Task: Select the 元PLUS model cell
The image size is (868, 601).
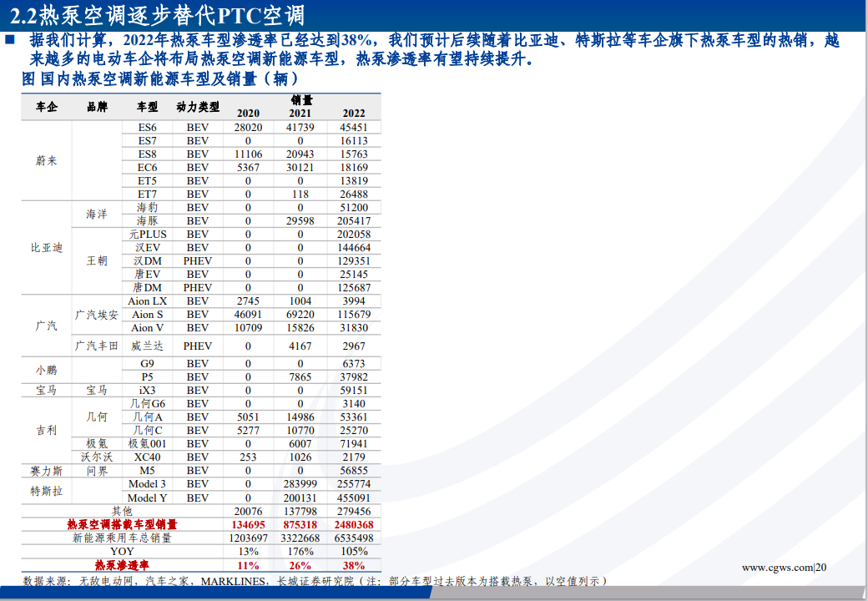Action: [x=147, y=235]
